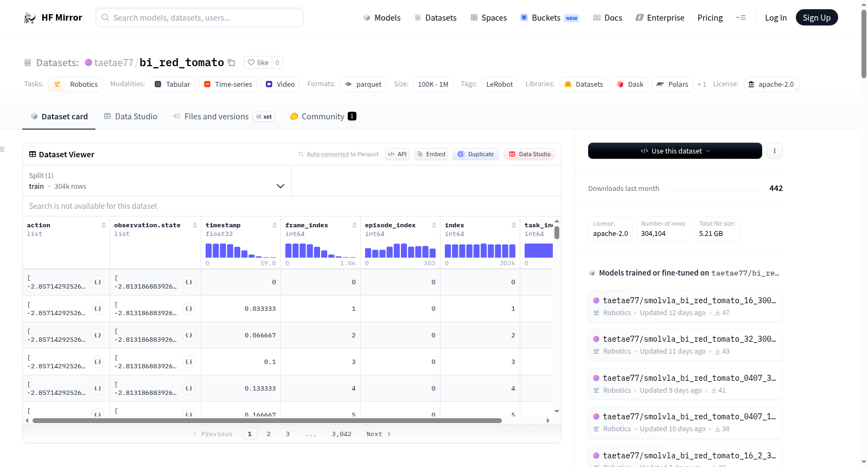Click the magnifier icon in search bar
The height and width of the screenshot is (467, 868).
[105, 17]
